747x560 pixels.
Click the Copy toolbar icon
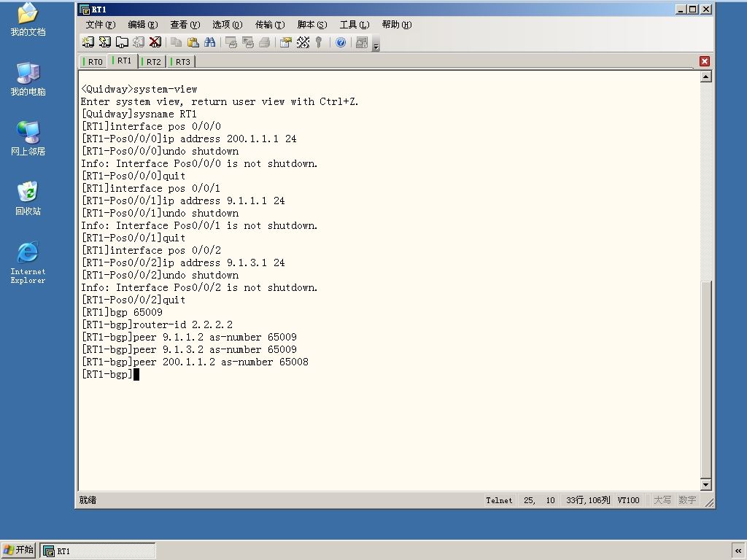177,42
